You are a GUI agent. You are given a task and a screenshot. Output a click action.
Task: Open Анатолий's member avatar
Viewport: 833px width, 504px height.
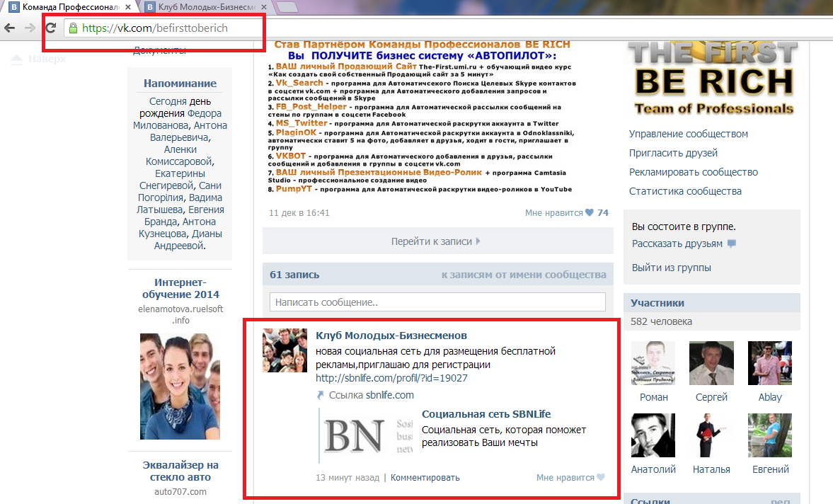(653, 435)
